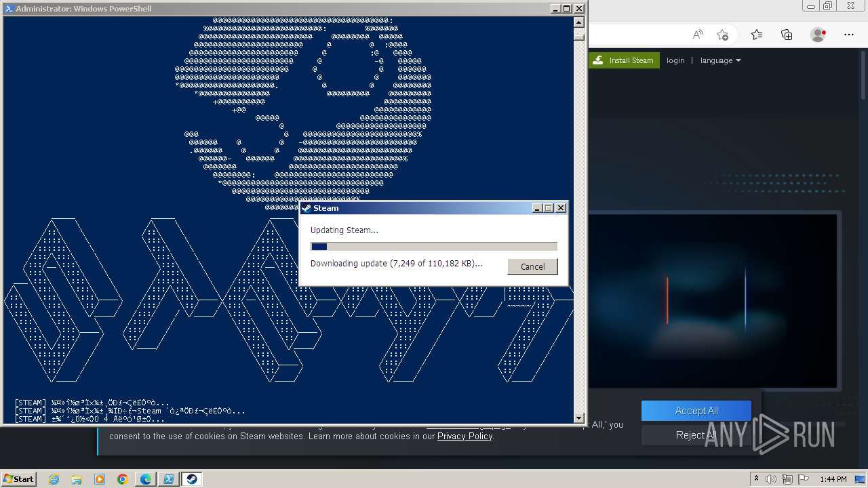Open the Windows Start menu
Image resolution: width=868 pixels, height=488 pixels.
(x=18, y=479)
